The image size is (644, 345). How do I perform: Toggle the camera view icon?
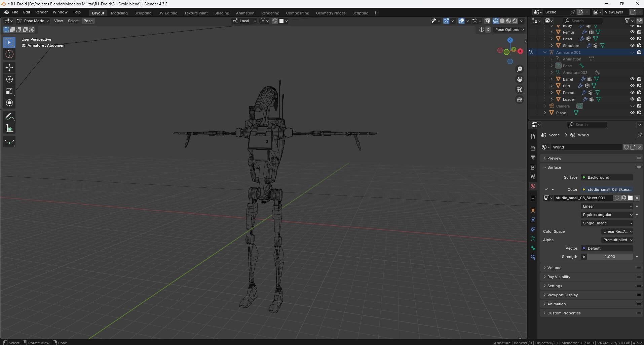(520, 89)
